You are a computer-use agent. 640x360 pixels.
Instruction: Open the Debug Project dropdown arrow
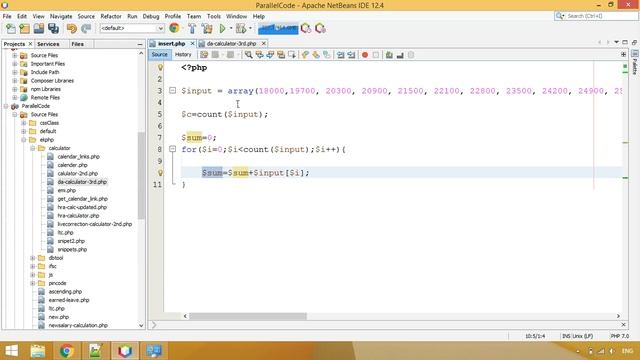[250, 29]
